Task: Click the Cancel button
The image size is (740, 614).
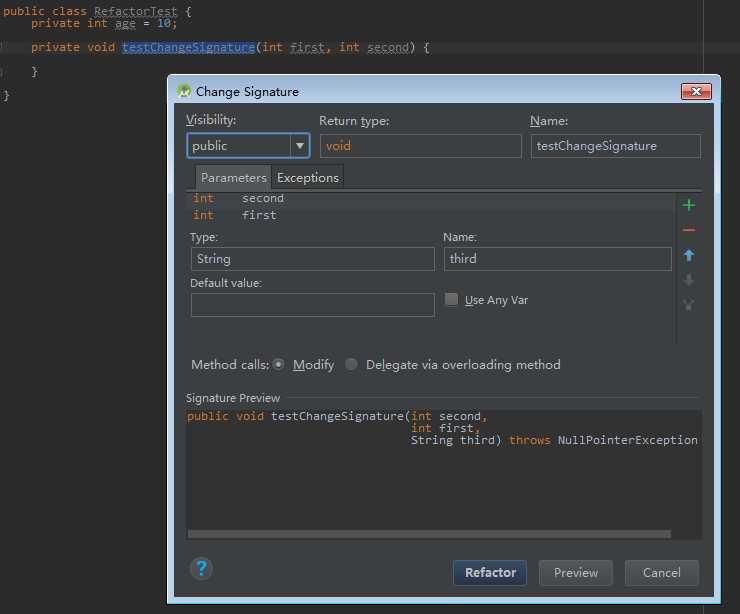Action: point(662,572)
